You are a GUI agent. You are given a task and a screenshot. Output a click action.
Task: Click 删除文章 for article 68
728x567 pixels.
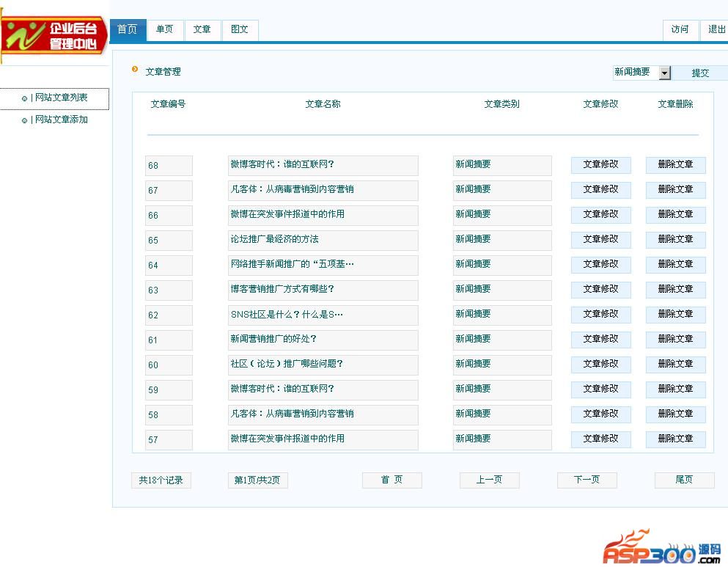pyautogui.click(x=675, y=165)
